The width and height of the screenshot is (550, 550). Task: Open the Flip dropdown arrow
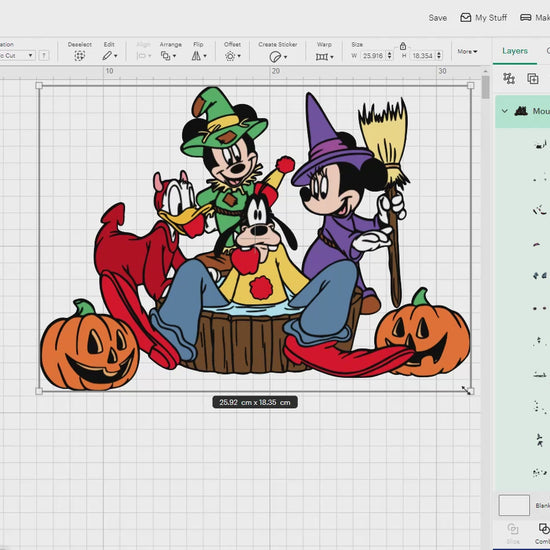tap(205, 56)
